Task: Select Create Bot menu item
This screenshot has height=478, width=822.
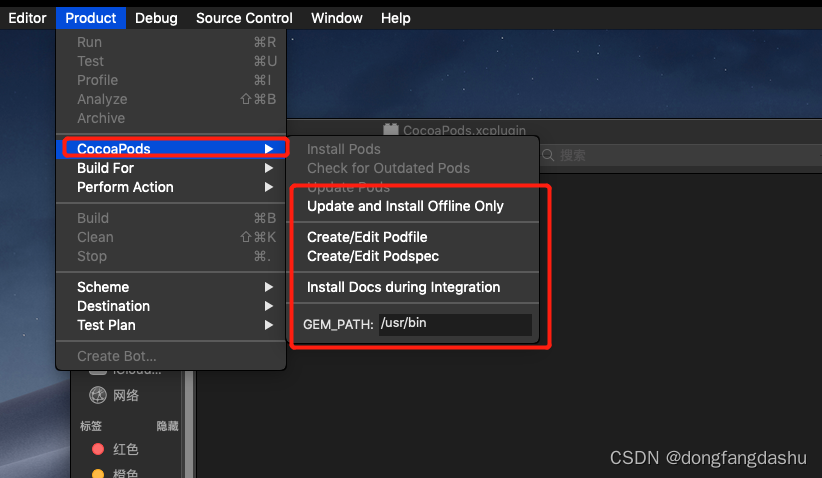Action: pos(171,356)
